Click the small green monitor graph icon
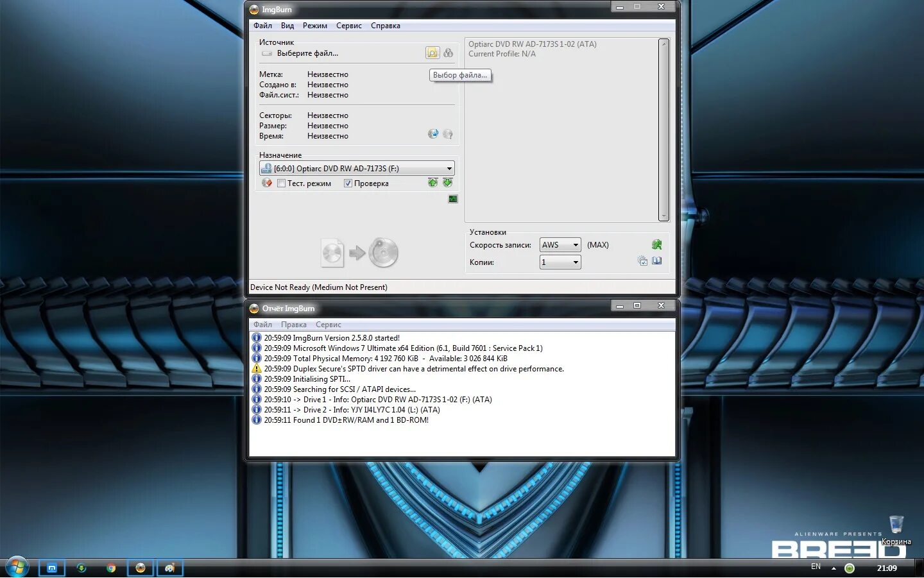 pyautogui.click(x=453, y=199)
